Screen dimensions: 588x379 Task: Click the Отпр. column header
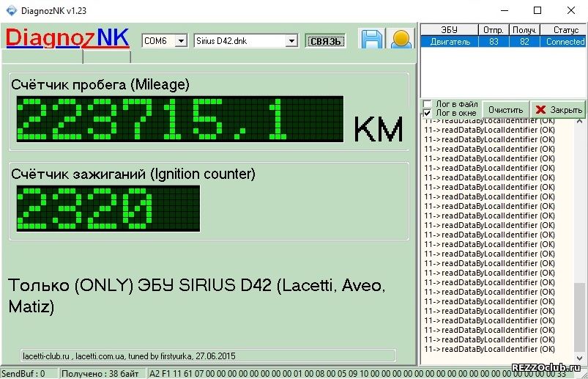(494, 30)
